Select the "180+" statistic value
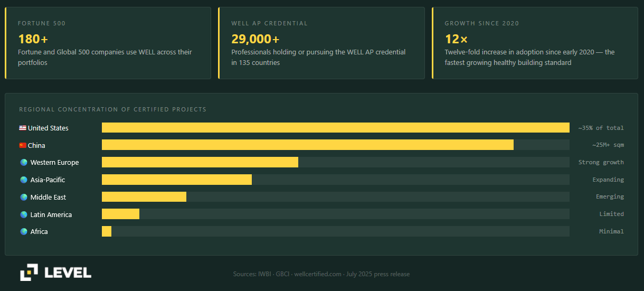The width and height of the screenshot is (644, 291). click(x=33, y=39)
